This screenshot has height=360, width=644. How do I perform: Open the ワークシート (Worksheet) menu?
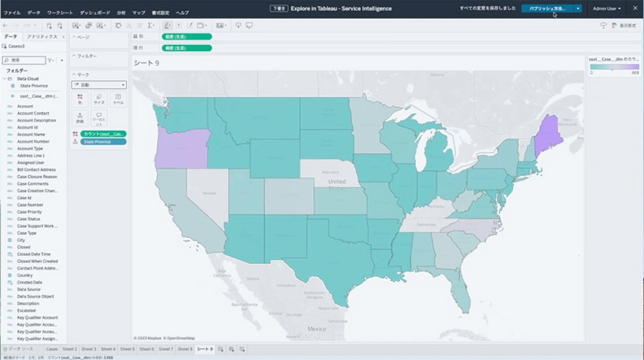click(60, 13)
